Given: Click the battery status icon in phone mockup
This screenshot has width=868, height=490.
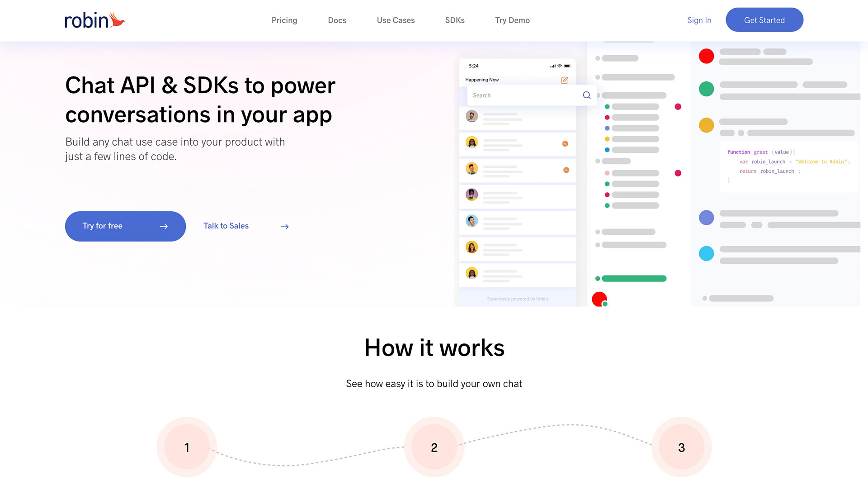Looking at the screenshot, I should click(567, 66).
